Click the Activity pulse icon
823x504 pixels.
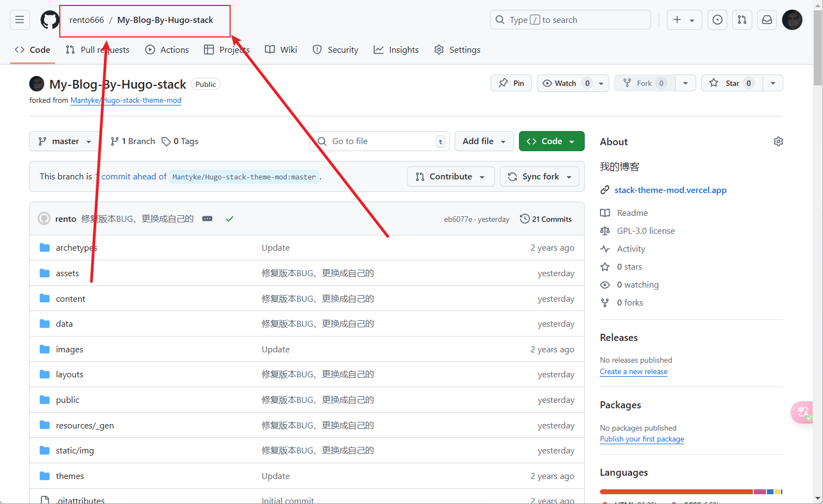click(605, 249)
